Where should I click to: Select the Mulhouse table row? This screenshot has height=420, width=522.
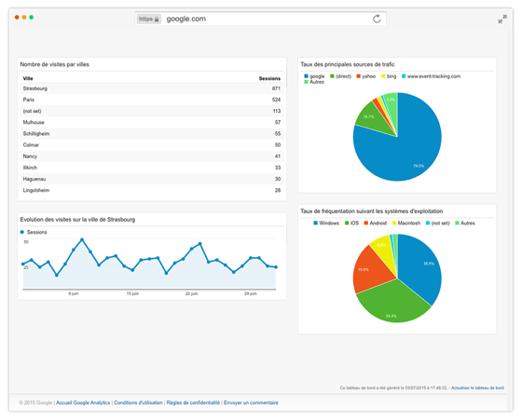click(152, 122)
